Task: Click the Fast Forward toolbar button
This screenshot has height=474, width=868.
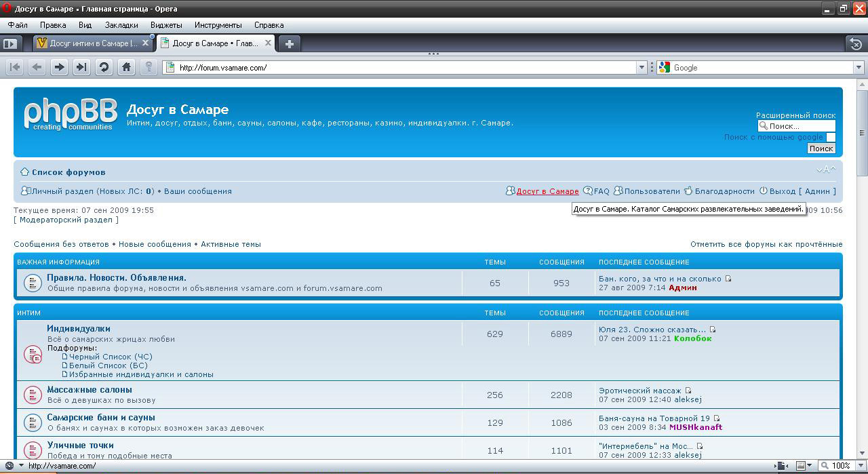Action: pyautogui.click(x=81, y=67)
